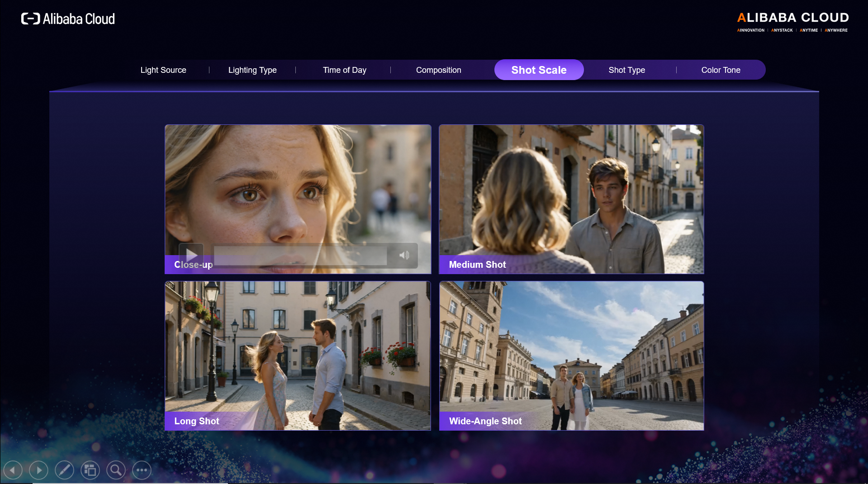Open the Time of Day tab
This screenshot has width=868, height=484.
345,70
